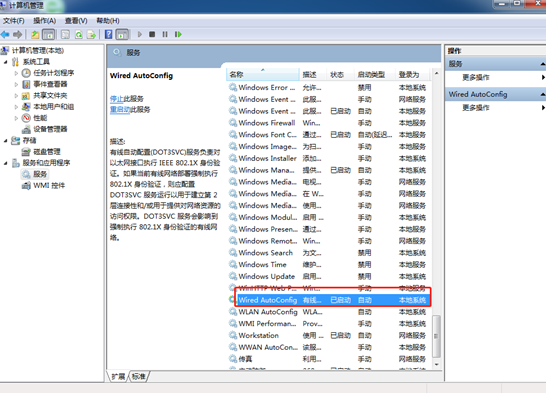
Task: Sort by the 启动类型 column header
Action: 375,74
